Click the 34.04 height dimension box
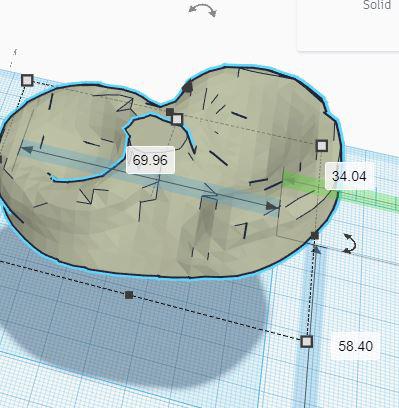 [349, 176]
